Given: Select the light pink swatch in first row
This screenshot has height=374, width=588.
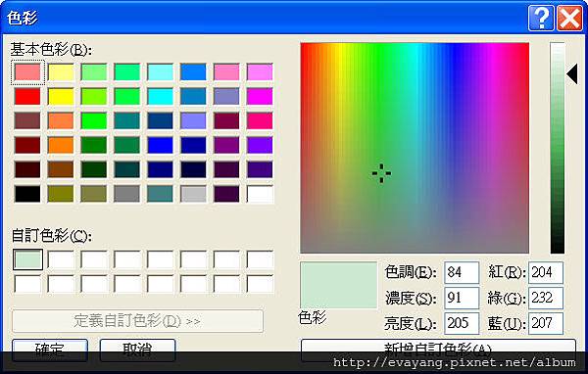Looking at the screenshot, I should (x=226, y=72).
